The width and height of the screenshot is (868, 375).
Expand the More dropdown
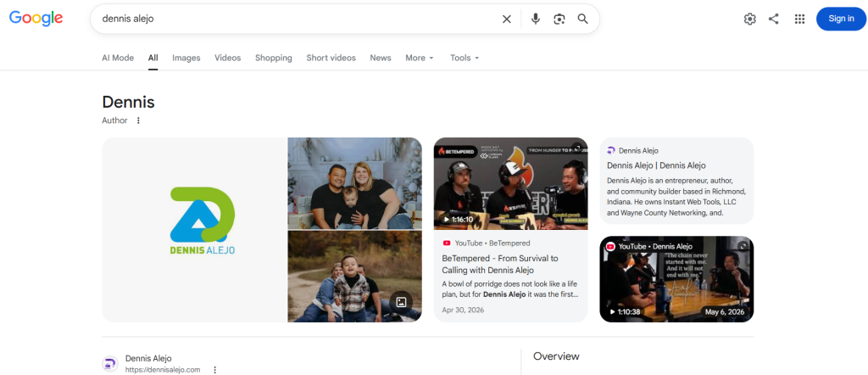pos(420,58)
